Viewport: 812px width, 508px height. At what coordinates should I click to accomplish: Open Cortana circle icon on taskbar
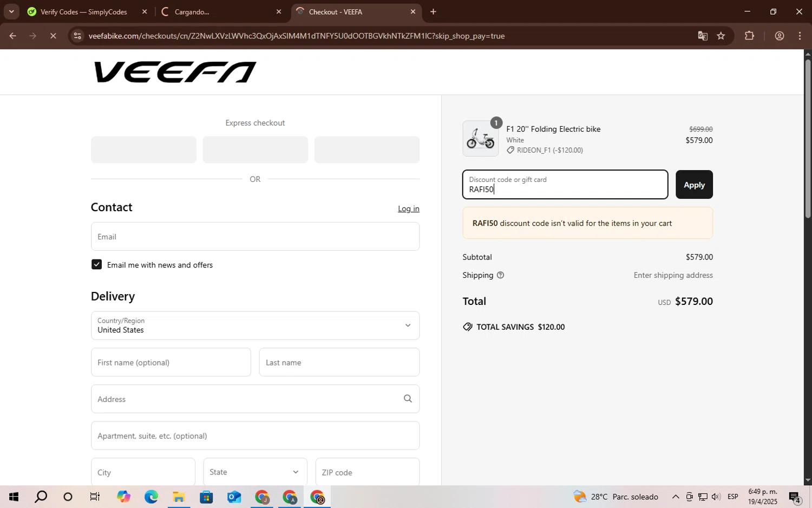(x=68, y=497)
